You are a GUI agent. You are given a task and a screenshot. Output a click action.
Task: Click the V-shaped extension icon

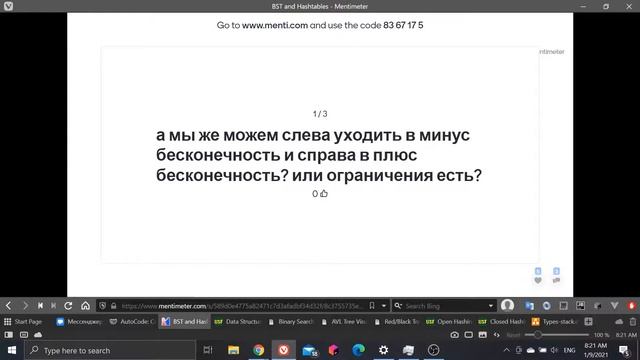tap(615, 306)
